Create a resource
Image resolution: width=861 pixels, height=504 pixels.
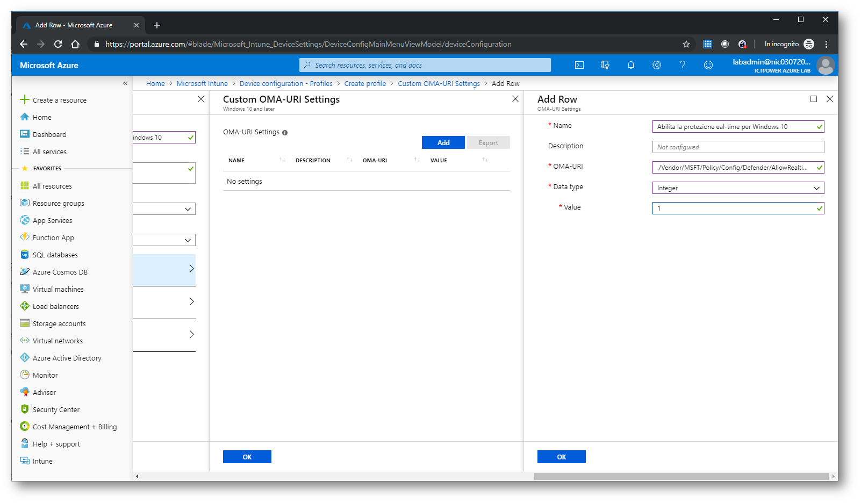(x=53, y=100)
